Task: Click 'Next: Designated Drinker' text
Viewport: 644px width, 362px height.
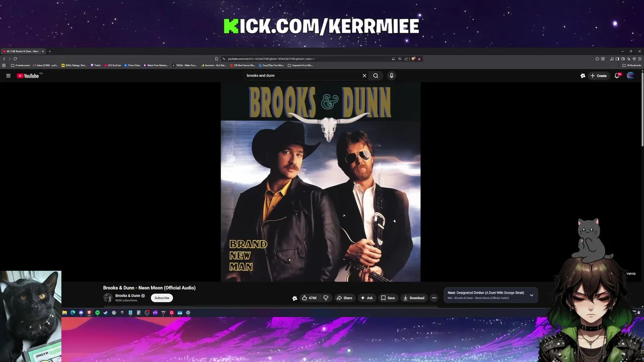Action: [x=486, y=293]
